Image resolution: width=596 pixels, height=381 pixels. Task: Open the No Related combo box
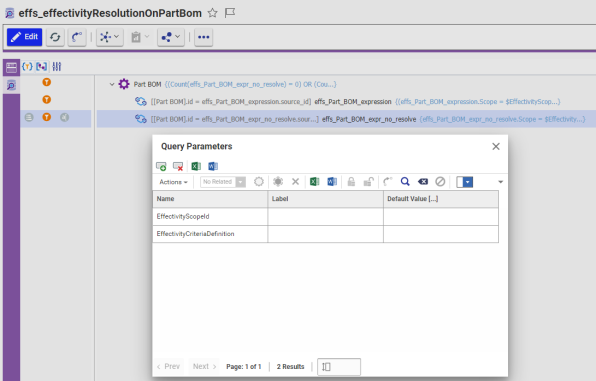tap(223, 182)
